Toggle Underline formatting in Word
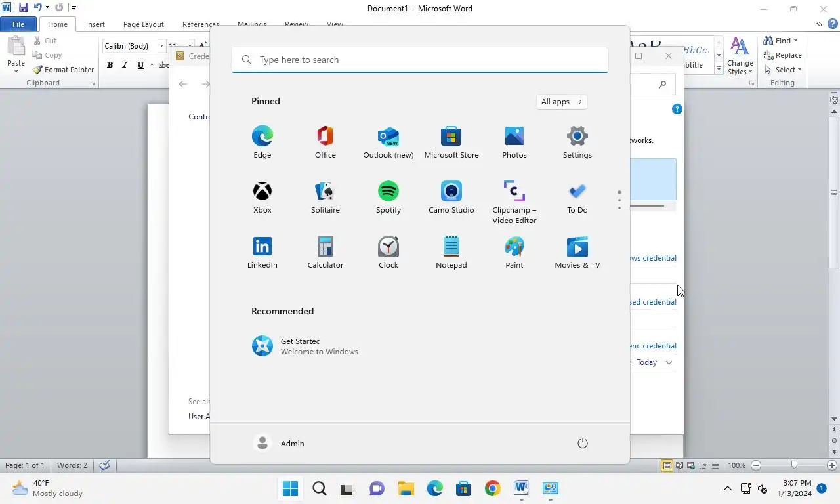 click(140, 65)
